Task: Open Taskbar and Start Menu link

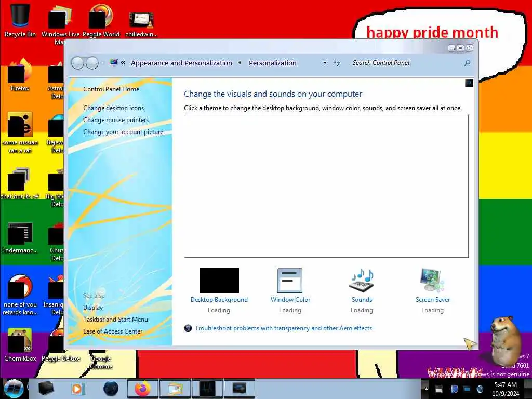Action: (x=115, y=320)
